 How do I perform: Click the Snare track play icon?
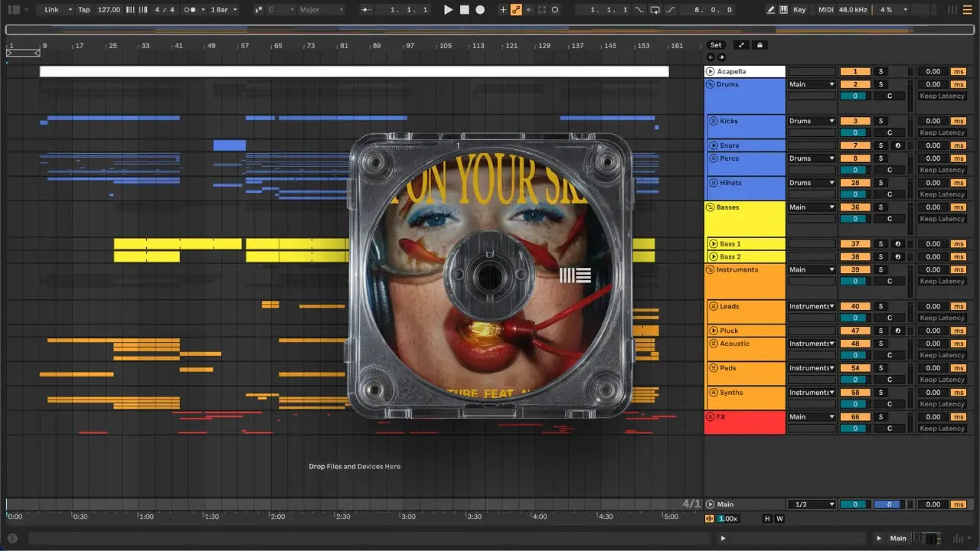point(713,145)
